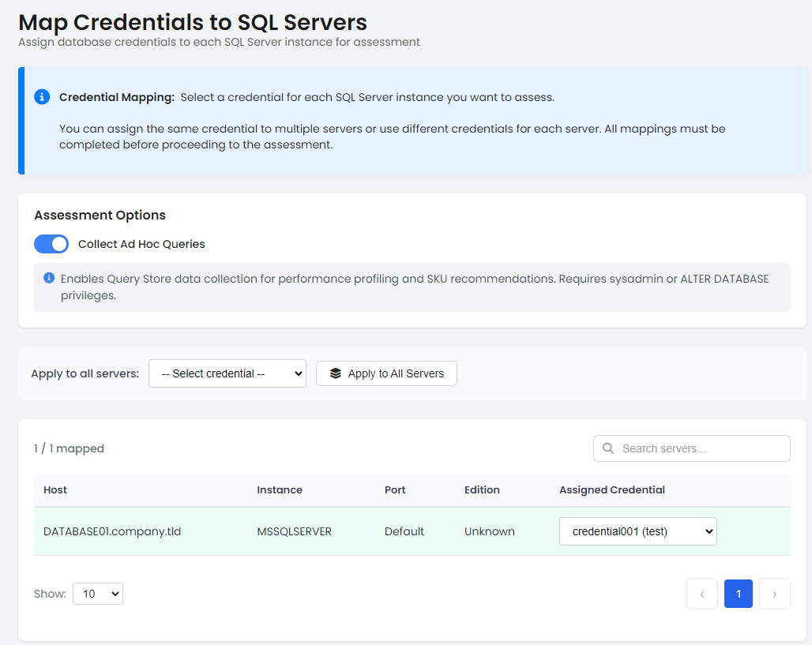Click the magnifier icon in the server search box
This screenshot has height=645, width=812.
(x=608, y=448)
